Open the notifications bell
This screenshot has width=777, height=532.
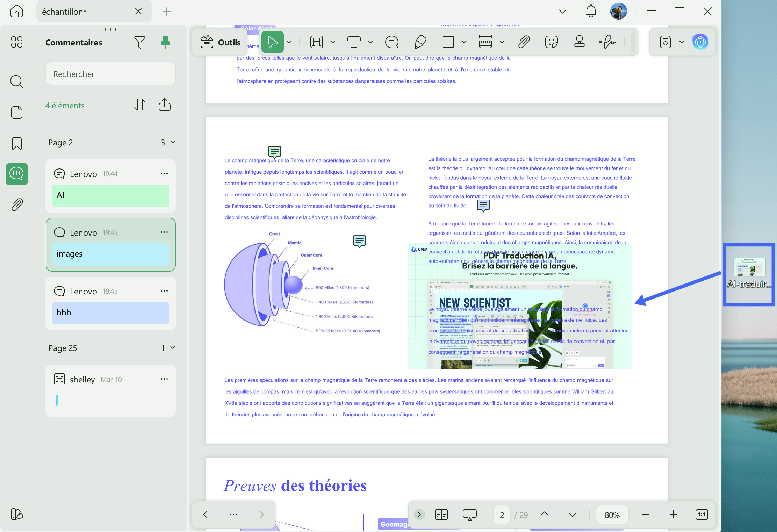click(591, 11)
